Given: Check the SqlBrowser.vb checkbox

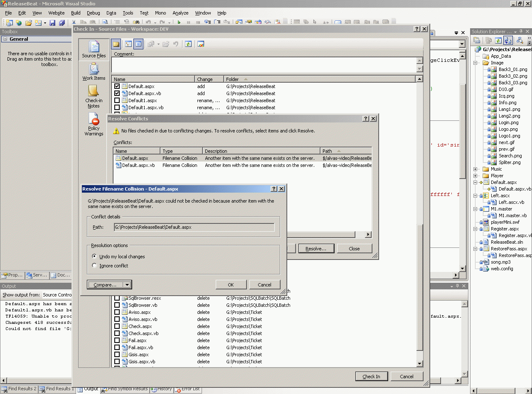Looking at the screenshot, I should [117, 305].
